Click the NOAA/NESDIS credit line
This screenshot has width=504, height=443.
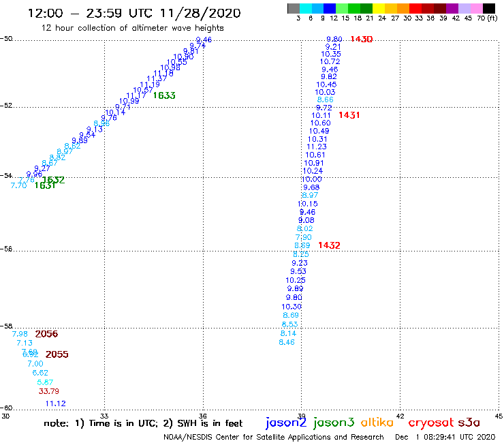coord(274,438)
